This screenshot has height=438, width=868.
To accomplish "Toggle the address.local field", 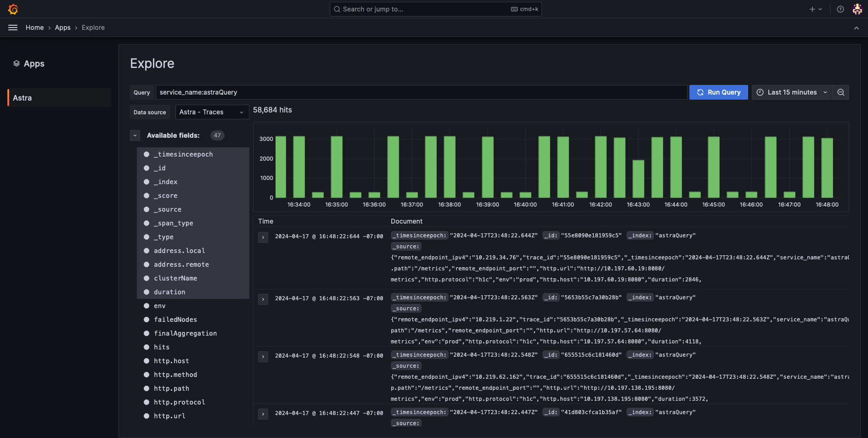I will [x=193, y=251].
